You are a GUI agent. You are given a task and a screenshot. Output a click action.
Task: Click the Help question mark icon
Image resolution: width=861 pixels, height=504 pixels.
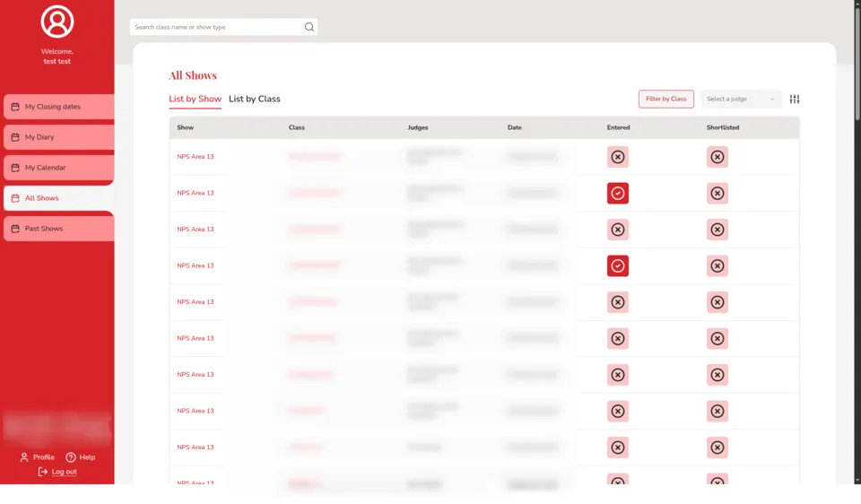tap(71, 457)
